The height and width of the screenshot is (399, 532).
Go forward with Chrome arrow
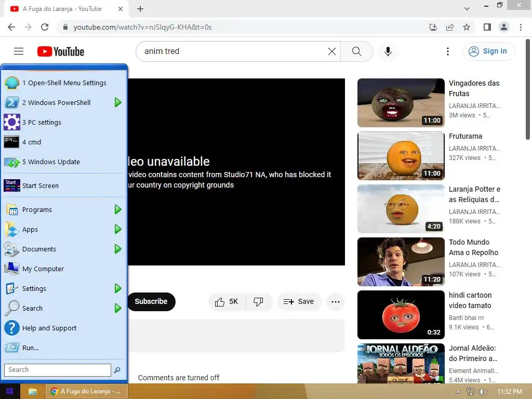pos(28,27)
